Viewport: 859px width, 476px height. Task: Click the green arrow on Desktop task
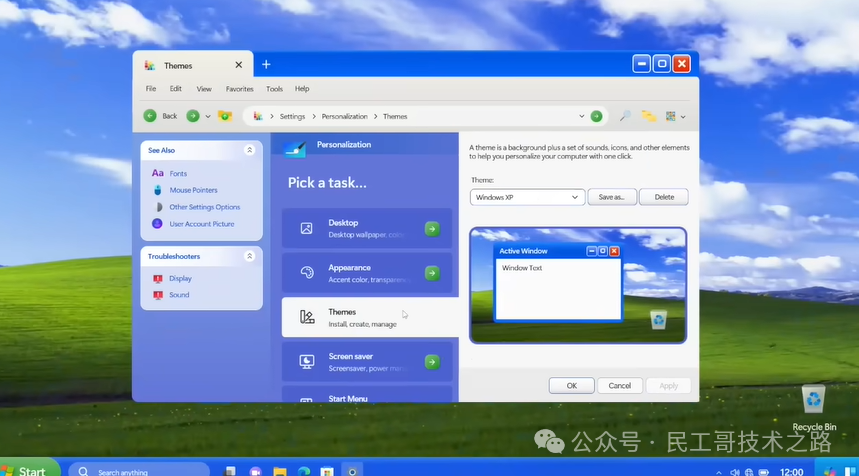click(432, 228)
